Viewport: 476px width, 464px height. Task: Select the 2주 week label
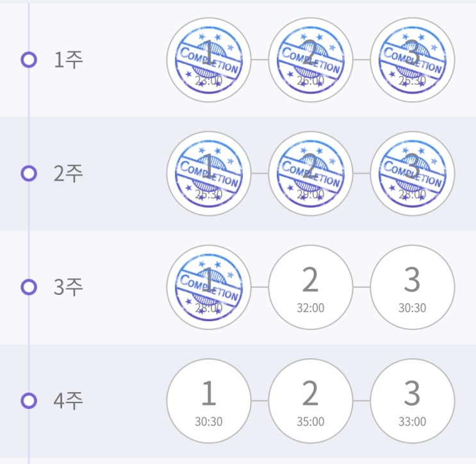point(68,174)
